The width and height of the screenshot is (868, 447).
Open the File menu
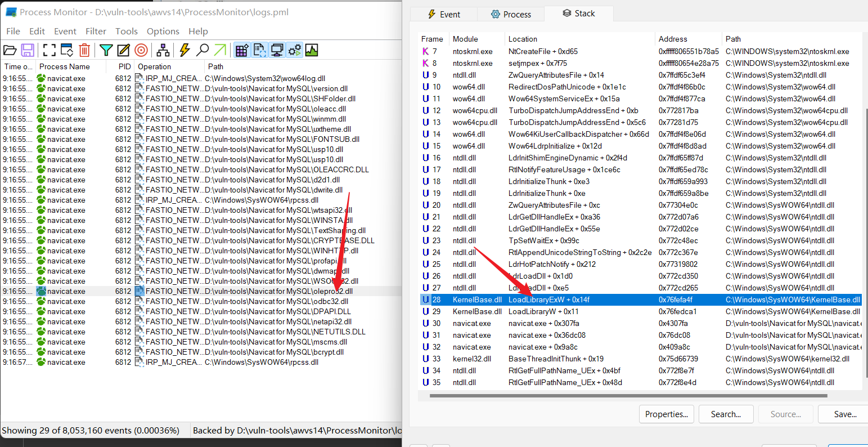[x=13, y=32]
